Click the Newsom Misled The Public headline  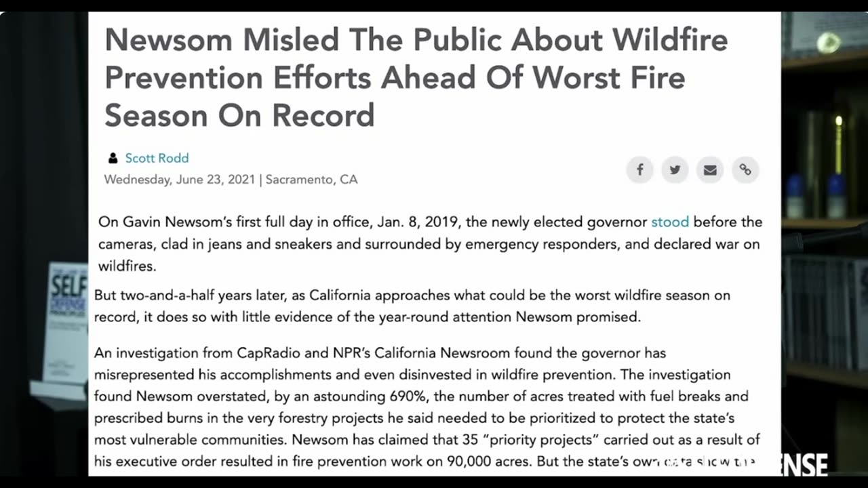(x=416, y=78)
